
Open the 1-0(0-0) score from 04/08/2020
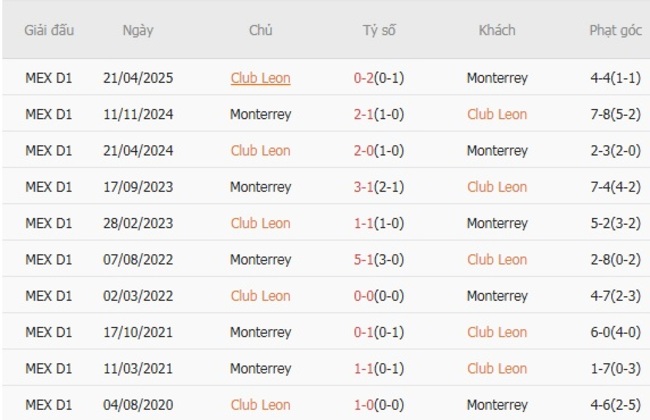[x=379, y=405]
